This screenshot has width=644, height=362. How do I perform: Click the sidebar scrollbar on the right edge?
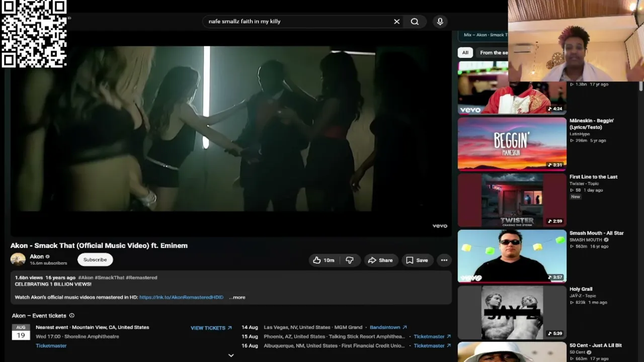click(641, 85)
